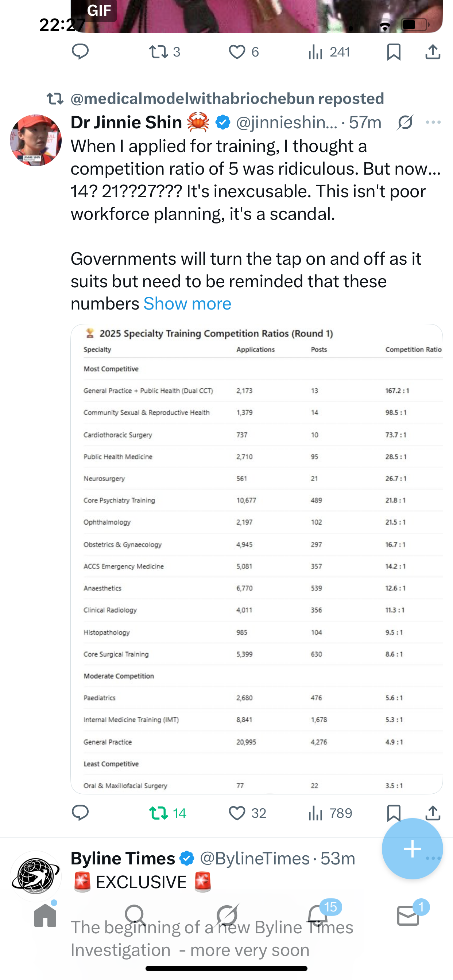Expand post text with Show more

point(187,304)
